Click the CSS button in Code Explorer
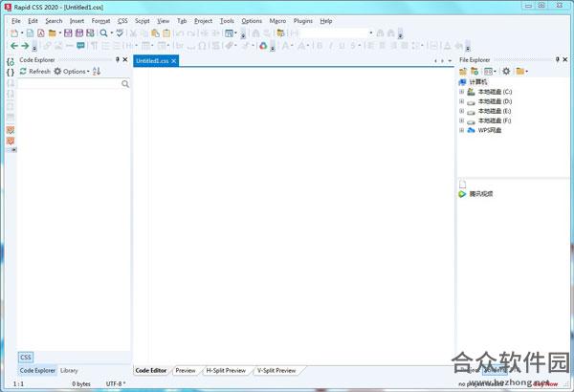 coord(26,358)
